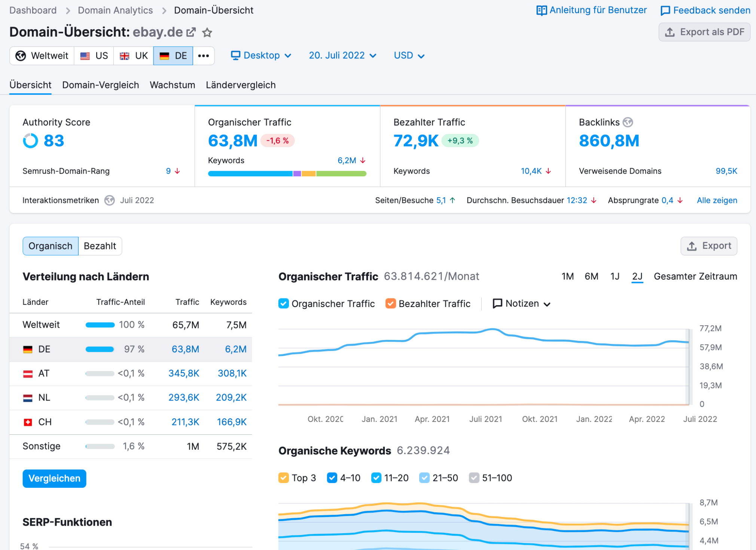Select the 1M time range
The width and height of the screenshot is (756, 550).
tap(568, 276)
